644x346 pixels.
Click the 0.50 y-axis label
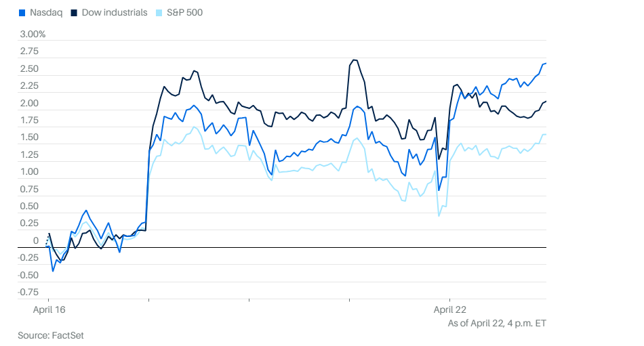[x=29, y=207]
